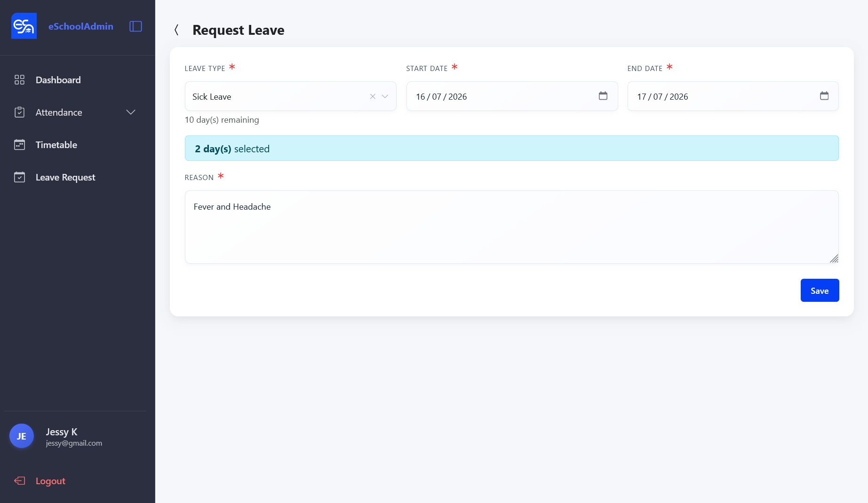The height and width of the screenshot is (503, 868).
Task: Click the eSchoolAdmin brand name
Action: tap(81, 26)
